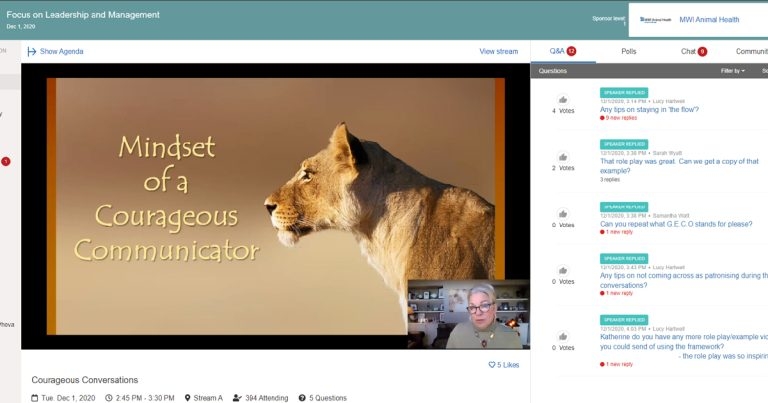Click '2:45 PM - 3:30 PM' time text
The image size is (768, 403).
(145, 398)
